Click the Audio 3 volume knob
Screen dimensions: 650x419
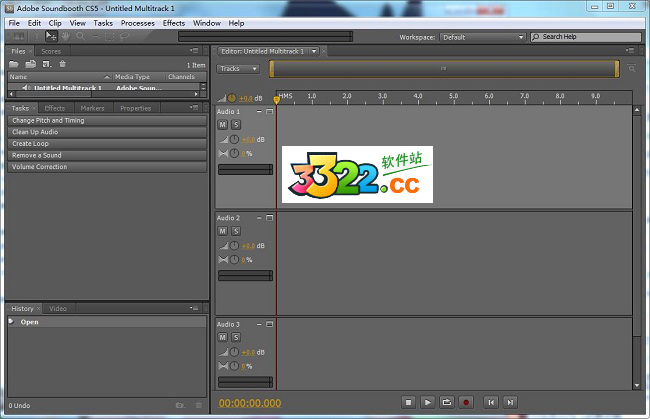234,352
